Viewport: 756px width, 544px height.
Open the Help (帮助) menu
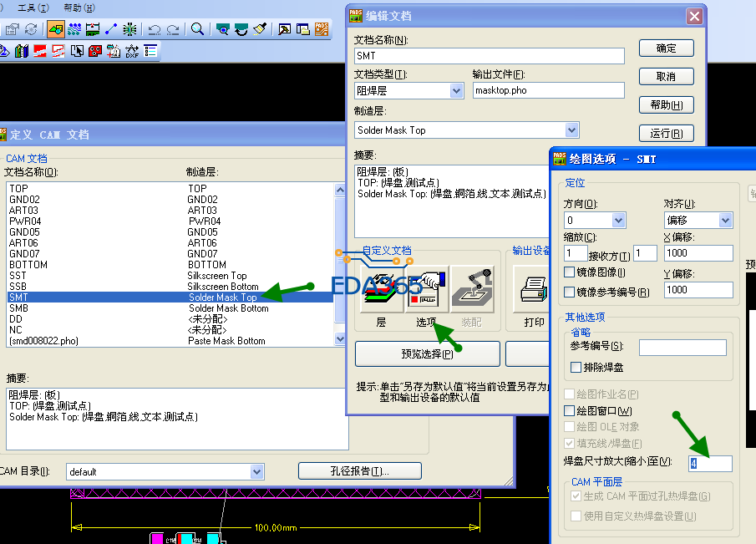[x=79, y=8]
